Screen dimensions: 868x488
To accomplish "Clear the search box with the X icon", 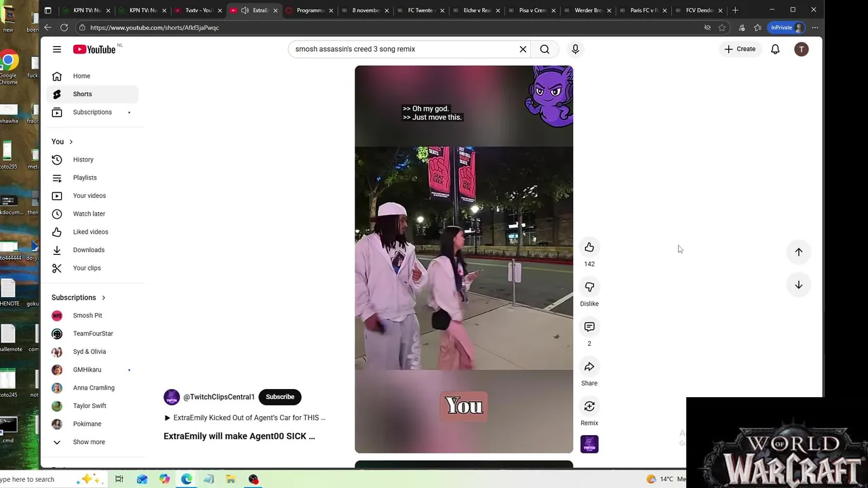I will point(523,49).
